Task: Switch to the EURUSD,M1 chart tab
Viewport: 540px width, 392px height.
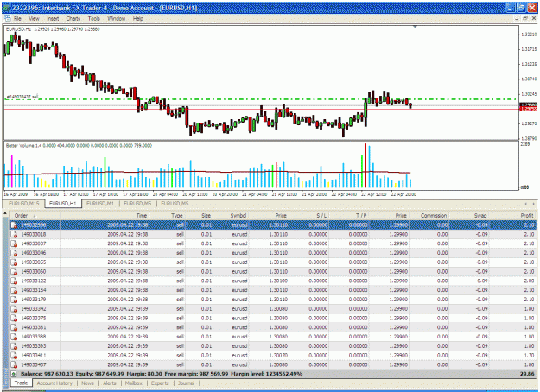Action: tap(100, 204)
